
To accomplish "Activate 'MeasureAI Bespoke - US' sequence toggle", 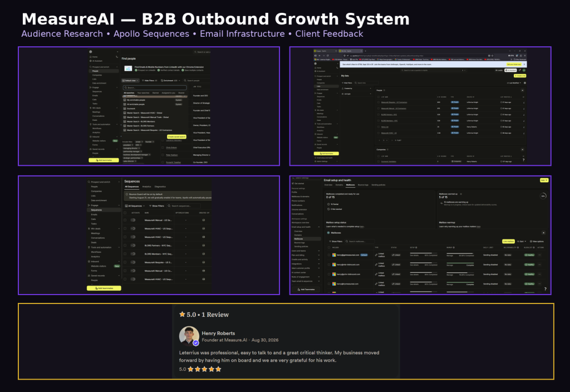I will (133, 262).
